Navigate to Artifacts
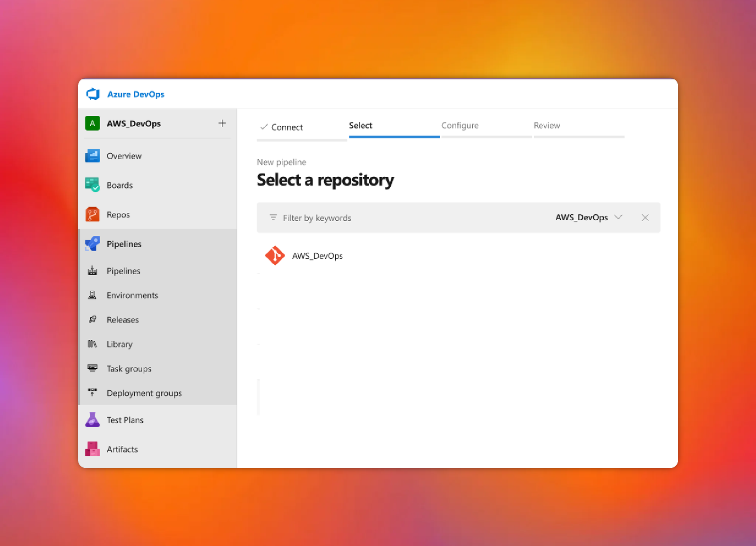756x546 pixels. click(122, 450)
